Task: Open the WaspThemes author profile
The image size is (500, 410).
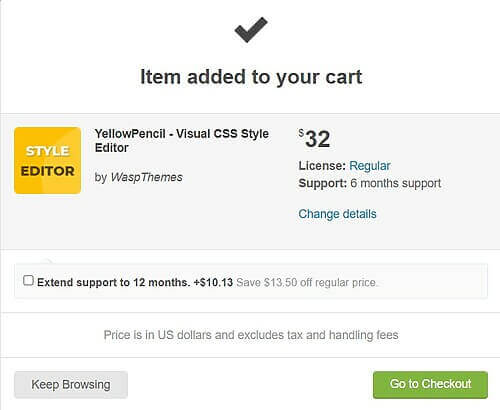Action: [x=147, y=177]
